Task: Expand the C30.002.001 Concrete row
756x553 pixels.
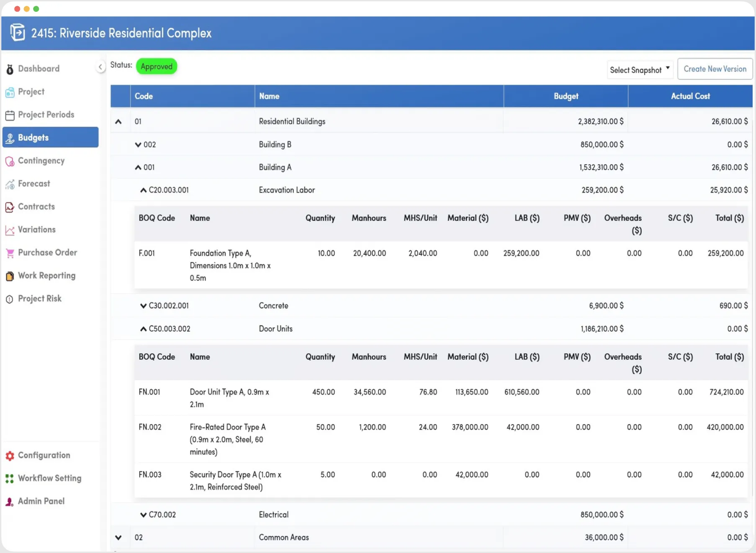Action: pyautogui.click(x=144, y=306)
